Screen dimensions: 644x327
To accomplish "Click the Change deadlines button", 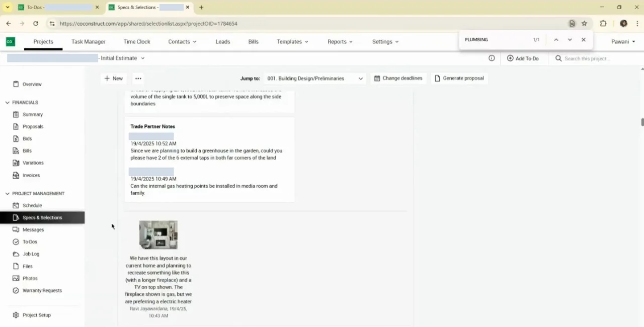I will coord(398,78).
